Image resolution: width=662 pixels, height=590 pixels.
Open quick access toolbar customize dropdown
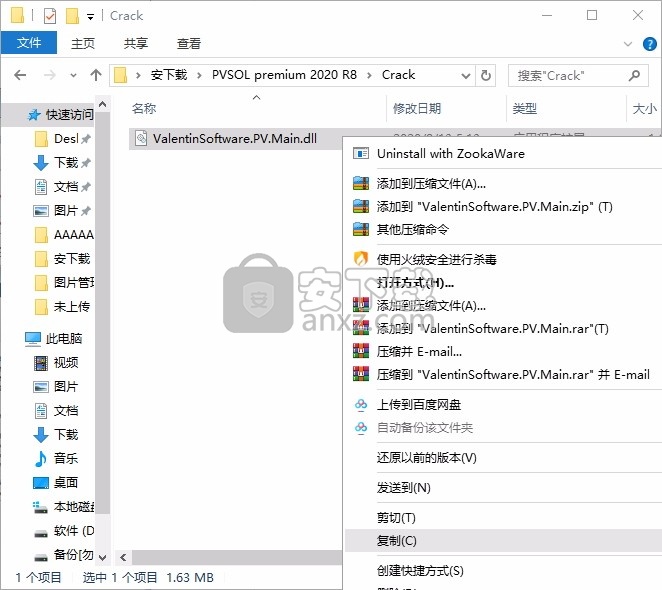(90, 17)
